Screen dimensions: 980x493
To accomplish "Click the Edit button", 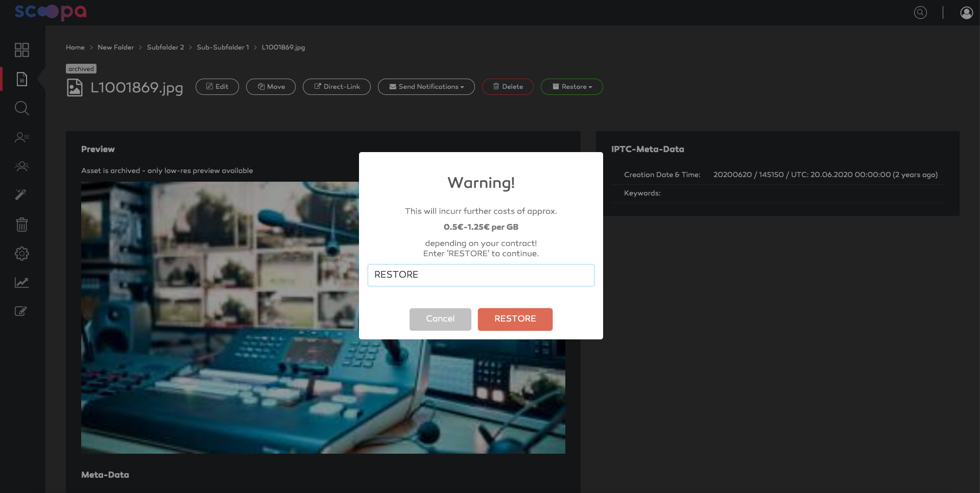I will tap(217, 87).
